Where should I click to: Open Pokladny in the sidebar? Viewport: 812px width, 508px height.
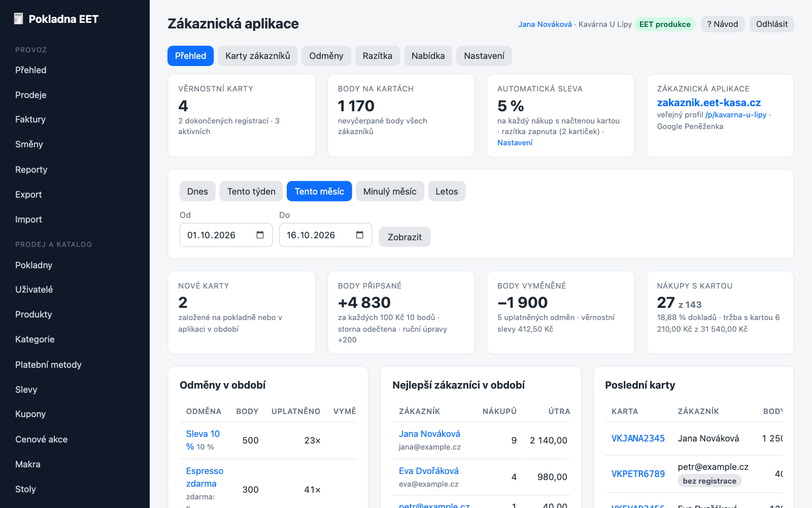[34, 265]
